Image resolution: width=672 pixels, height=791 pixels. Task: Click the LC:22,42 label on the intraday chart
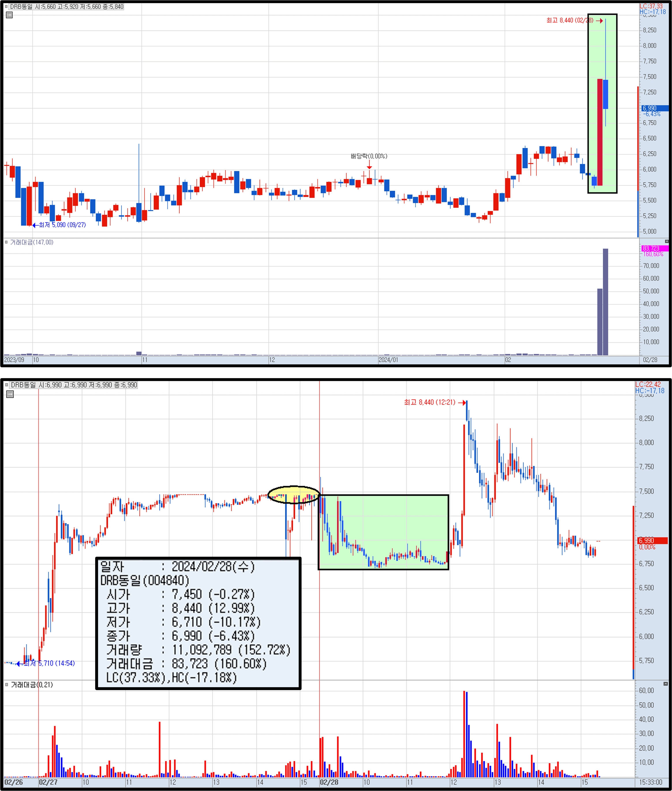648,384
